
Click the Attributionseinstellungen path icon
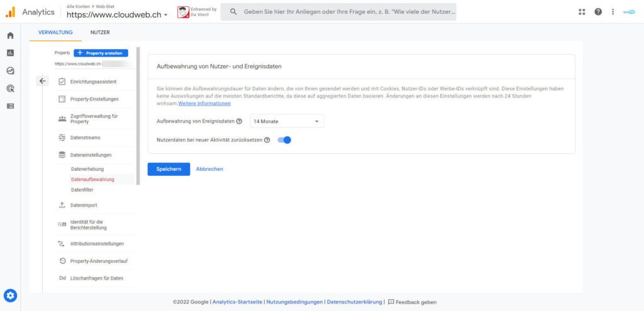[x=62, y=244]
